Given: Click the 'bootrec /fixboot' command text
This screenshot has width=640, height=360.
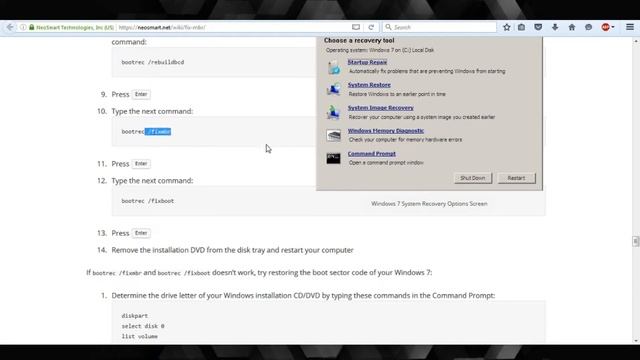Looking at the screenshot, I should click(147, 201).
